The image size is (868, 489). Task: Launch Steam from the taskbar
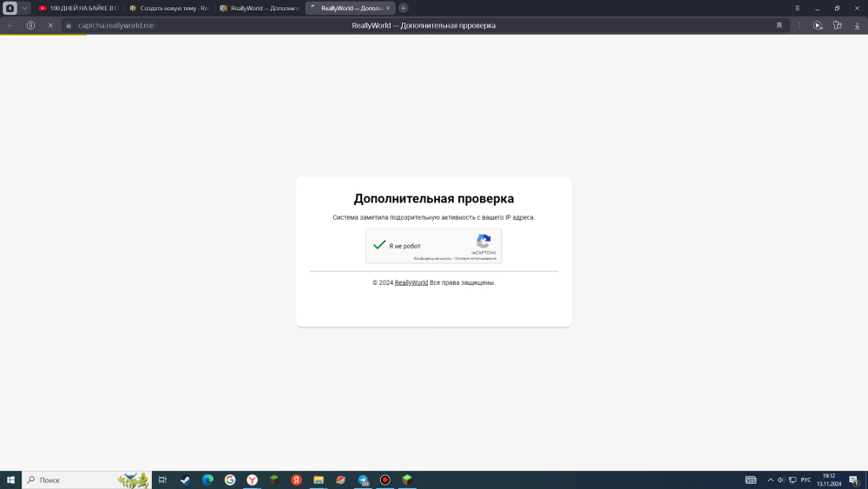(186, 480)
